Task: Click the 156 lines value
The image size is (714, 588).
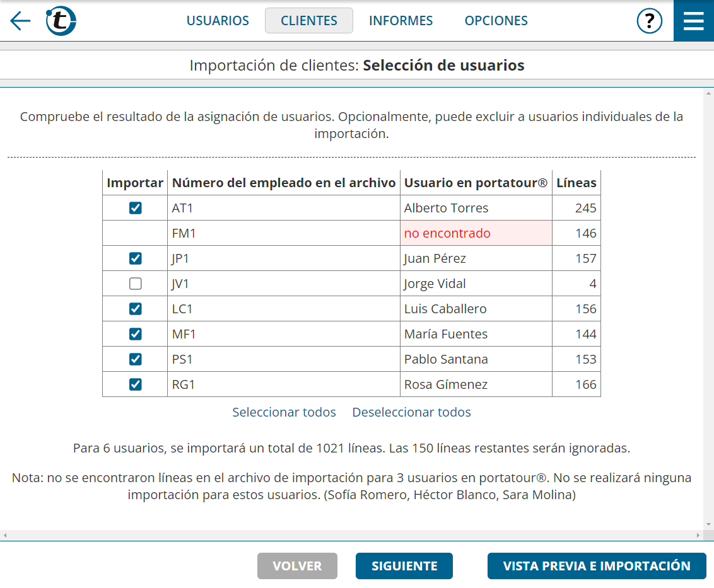Action: (585, 309)
